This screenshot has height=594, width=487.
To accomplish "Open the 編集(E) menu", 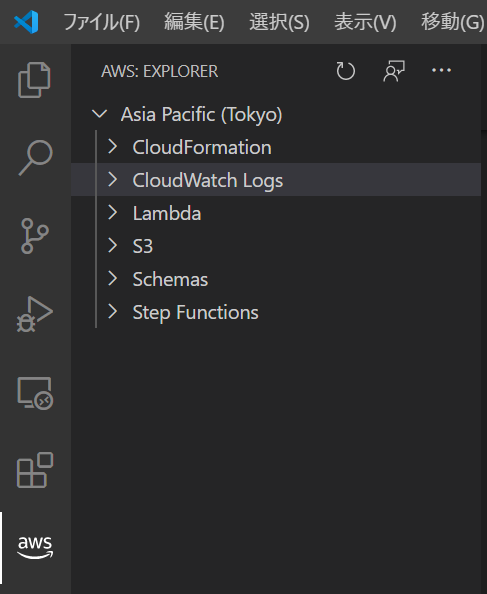I will [x=194, y=22].
